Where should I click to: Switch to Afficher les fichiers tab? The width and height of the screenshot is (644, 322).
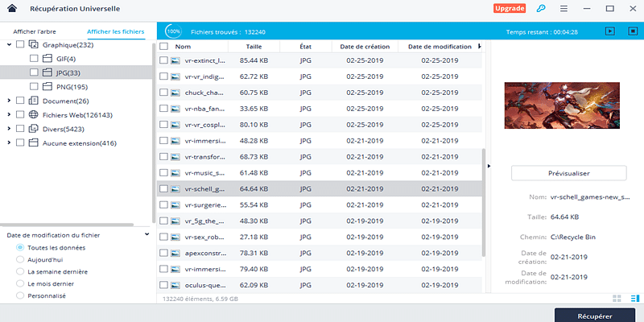tap(116, 31)
